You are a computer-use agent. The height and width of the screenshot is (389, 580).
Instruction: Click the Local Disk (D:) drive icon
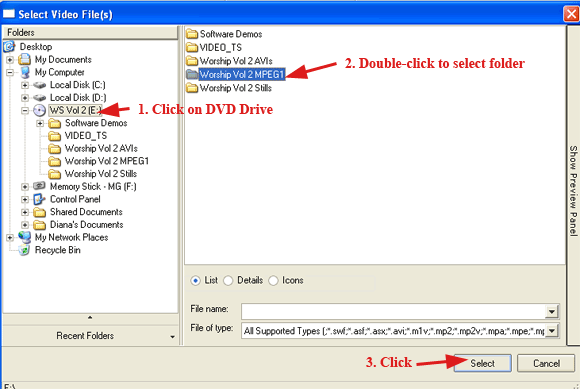pyautogui.click(x=39, y=98)
